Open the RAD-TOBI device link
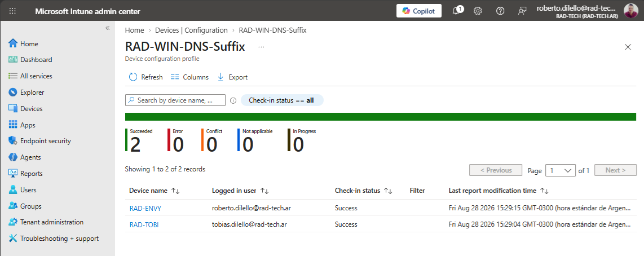The height and width of the screenshot is (256, 644). pos(144,225)
